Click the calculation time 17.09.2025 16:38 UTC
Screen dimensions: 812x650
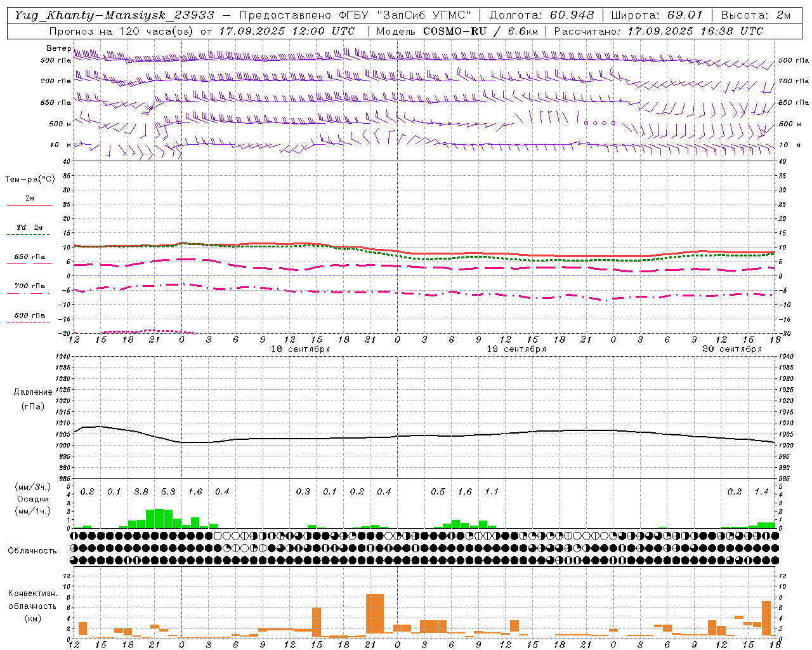click(695, 31)
